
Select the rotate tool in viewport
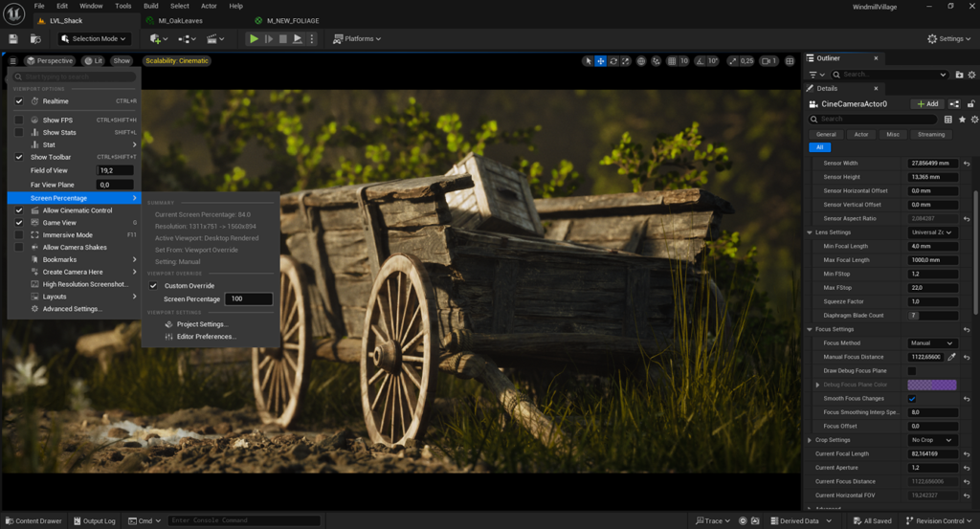click(x=613, y=61)
